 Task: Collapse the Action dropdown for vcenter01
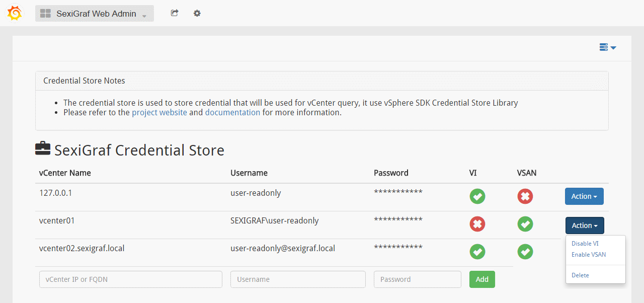click(585, 225)
